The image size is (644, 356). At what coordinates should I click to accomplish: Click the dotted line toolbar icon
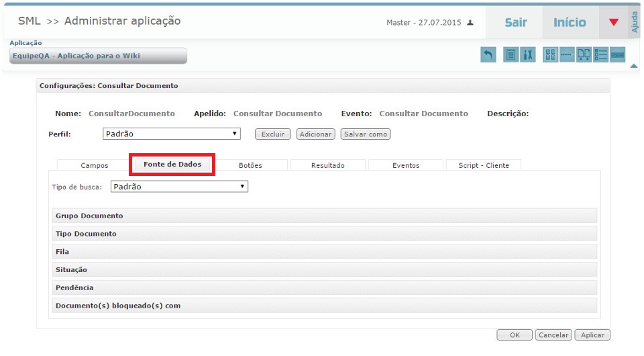point(567,55)
